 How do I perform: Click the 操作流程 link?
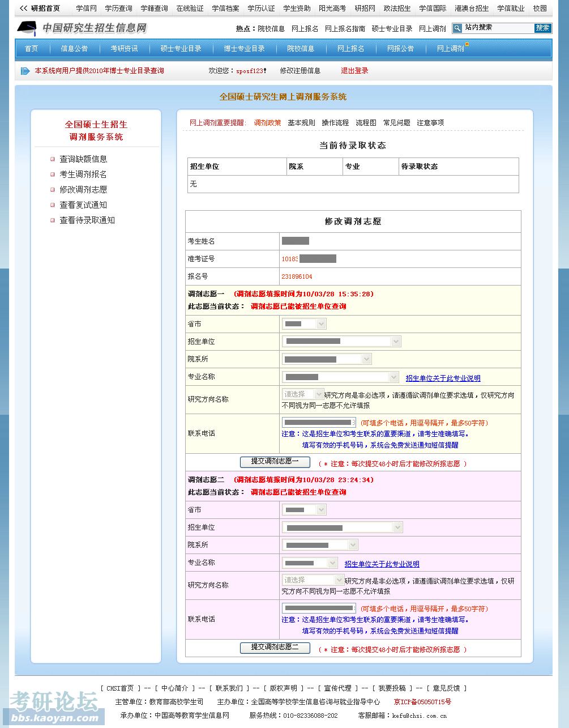click(x=335, y=123)
